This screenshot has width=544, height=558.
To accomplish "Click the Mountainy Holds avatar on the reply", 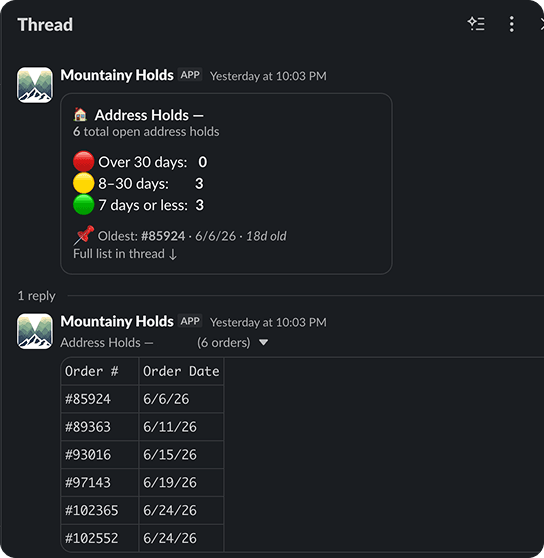I will 35,331.
